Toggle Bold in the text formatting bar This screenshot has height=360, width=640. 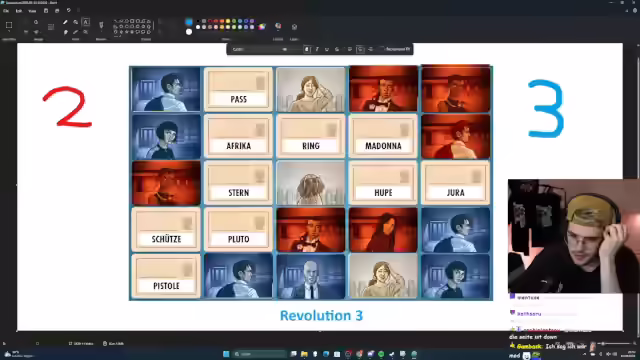pyautogui.click(x=307, y=49)
